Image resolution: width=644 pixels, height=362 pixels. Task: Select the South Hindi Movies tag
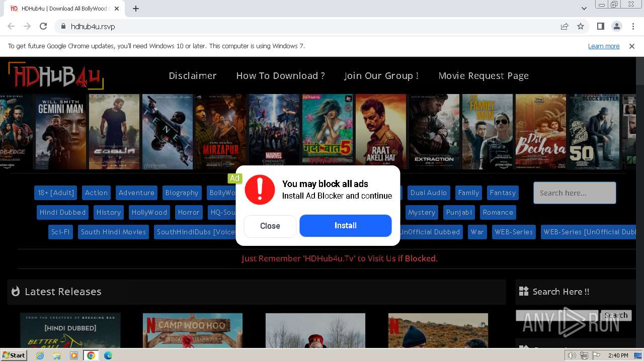(113, 232)
